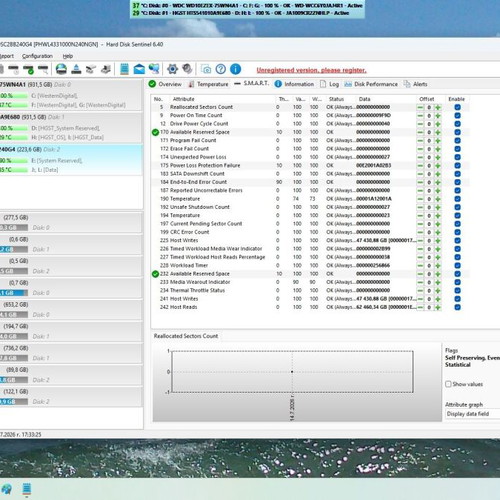Check the Show values checkbox
The image size is (500, 500).
pos(448,384)
